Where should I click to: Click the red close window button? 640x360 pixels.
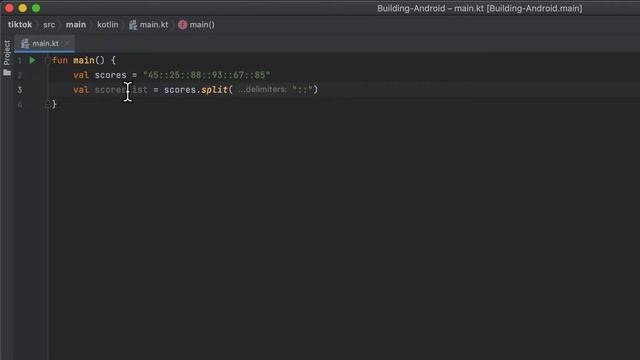click(x=9, y=8)
